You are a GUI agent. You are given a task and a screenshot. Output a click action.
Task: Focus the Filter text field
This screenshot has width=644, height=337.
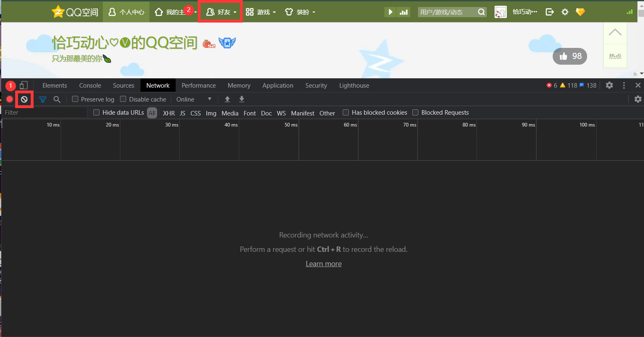[x=44, y=113]
